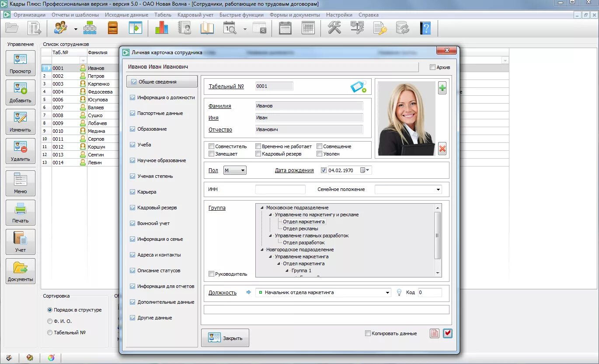Open the Кадровый учет menu
The width and height of the screenshot is (599, 364).
[195, 15]
